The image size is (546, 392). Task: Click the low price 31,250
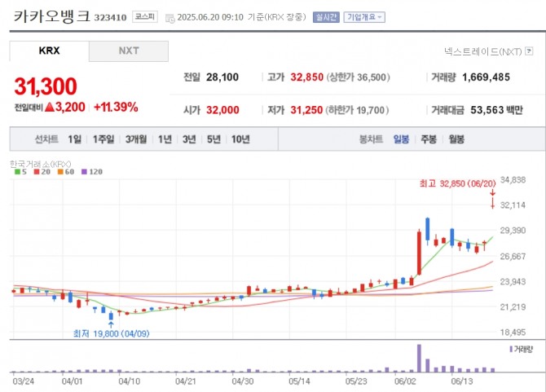pos(306,110)
